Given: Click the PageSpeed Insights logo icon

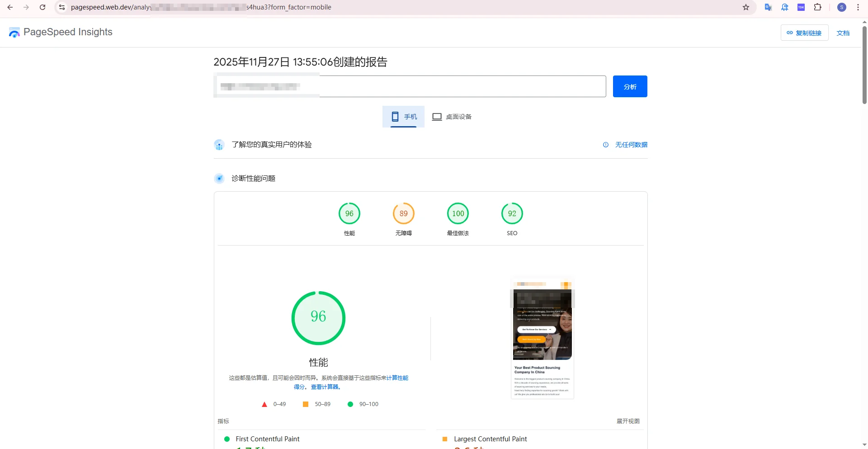Looking at the screenshot, I should 14,32.
